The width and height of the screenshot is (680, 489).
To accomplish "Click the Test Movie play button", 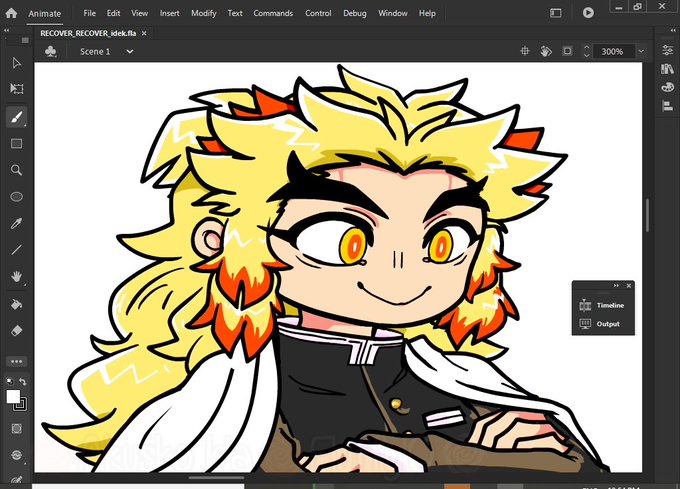I will pyautogui.click(x=588, y=13).
